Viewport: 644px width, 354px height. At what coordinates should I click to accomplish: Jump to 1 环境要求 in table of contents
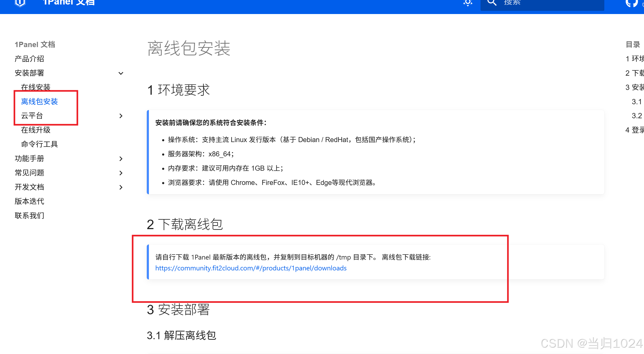tap(634, 59)
